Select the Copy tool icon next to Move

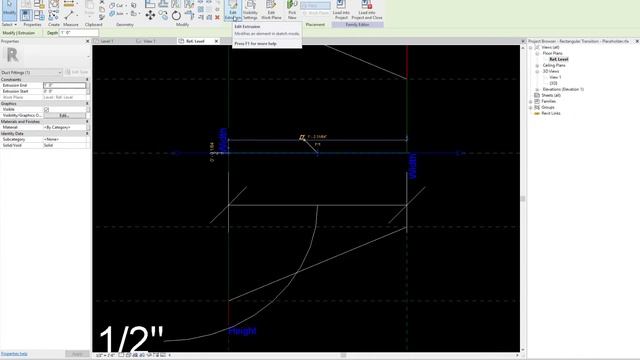click(163, 16)
